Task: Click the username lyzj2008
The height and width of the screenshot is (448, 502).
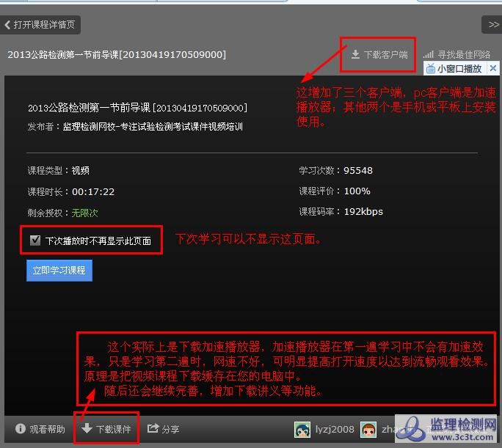Action: 334,430
